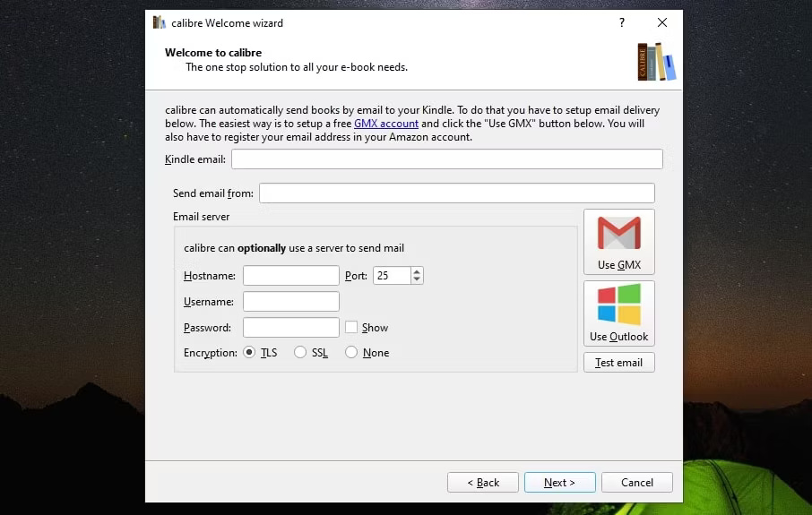Click the Use GMX mail button
Viewport: 812px width, 515px height.
pos(618,242)
